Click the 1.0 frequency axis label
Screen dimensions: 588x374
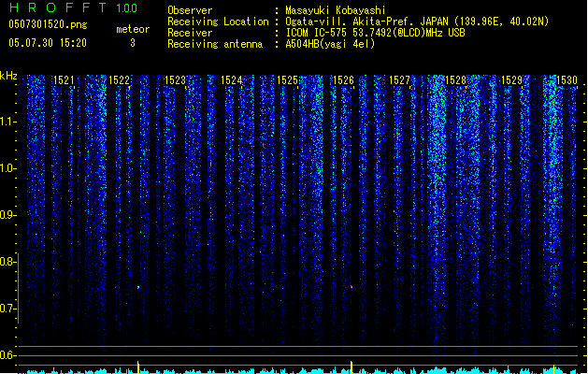tap(7, 168)
